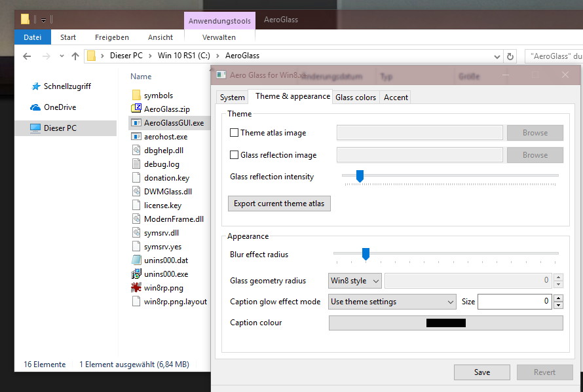This screenshot has width=583, height=392.
Task: Select the AeroGlass.zip archive icon
Action: click(x=136, y=109)
